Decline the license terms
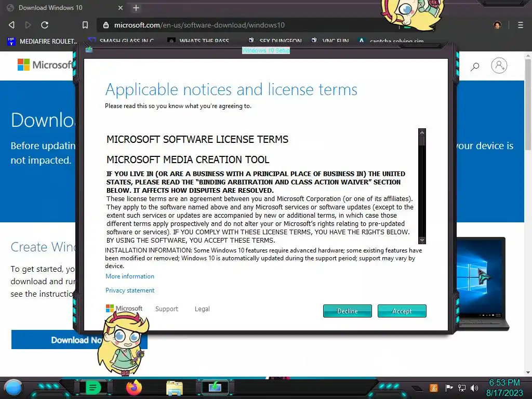 coord(348,311)
